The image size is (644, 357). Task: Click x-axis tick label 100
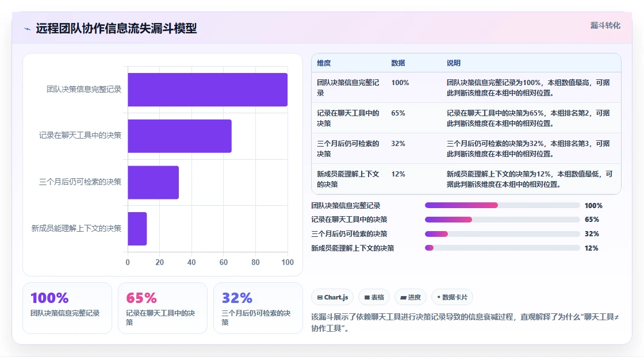[287, 262]
